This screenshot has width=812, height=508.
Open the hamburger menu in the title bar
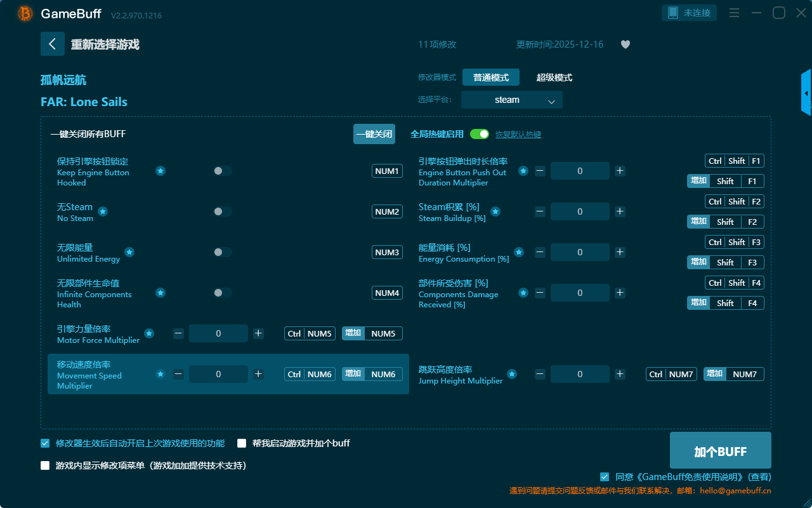coord(734,13)
